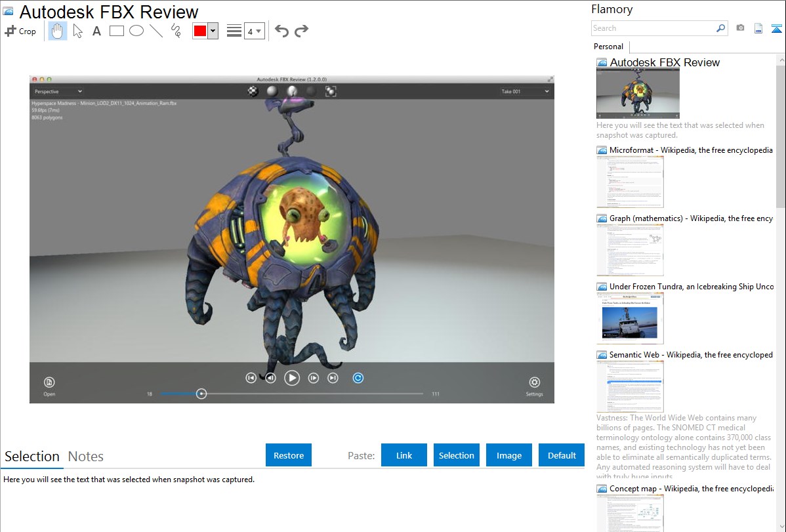The height and width of the screenshot is (532, 786).
Task: Open the Autodesk FBX Review snapshot title
Action: click(x=664, y=62)
